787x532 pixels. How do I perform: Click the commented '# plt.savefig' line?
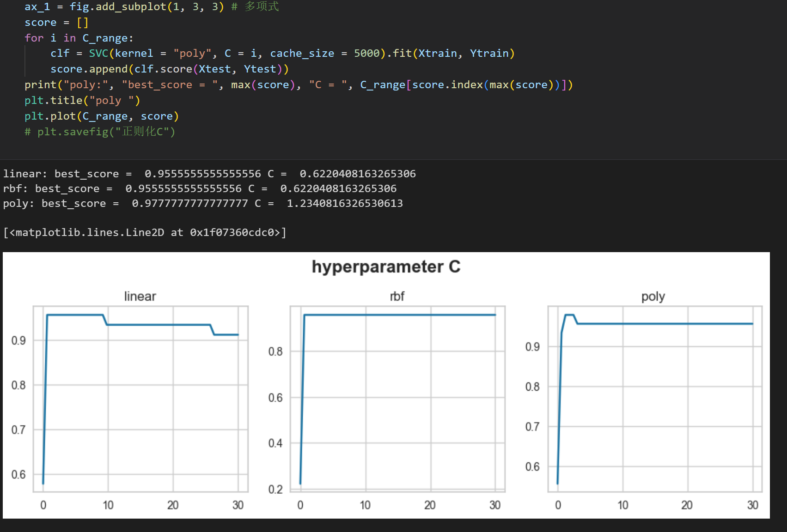(x=100, y=132)
